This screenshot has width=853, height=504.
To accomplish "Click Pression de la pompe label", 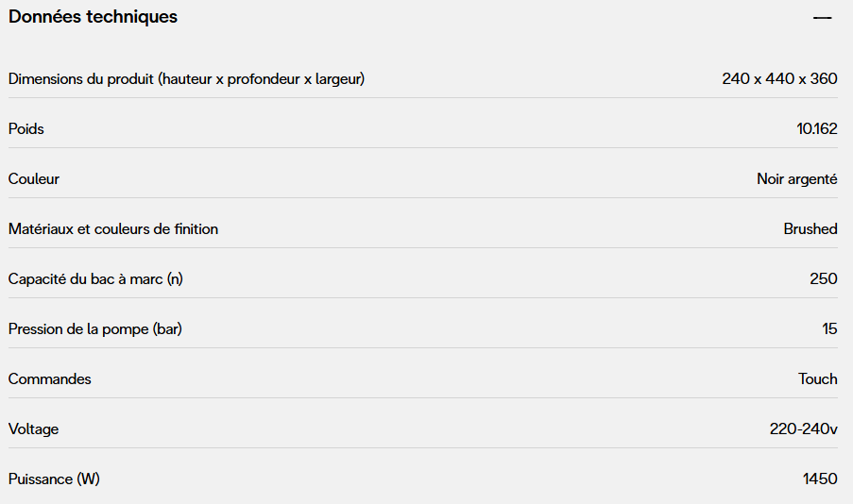I will click(95, 329).
